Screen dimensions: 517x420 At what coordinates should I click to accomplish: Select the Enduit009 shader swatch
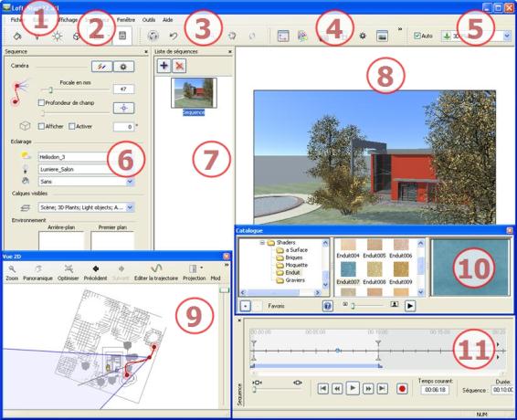pyautogui.click(x=401, y=269)
